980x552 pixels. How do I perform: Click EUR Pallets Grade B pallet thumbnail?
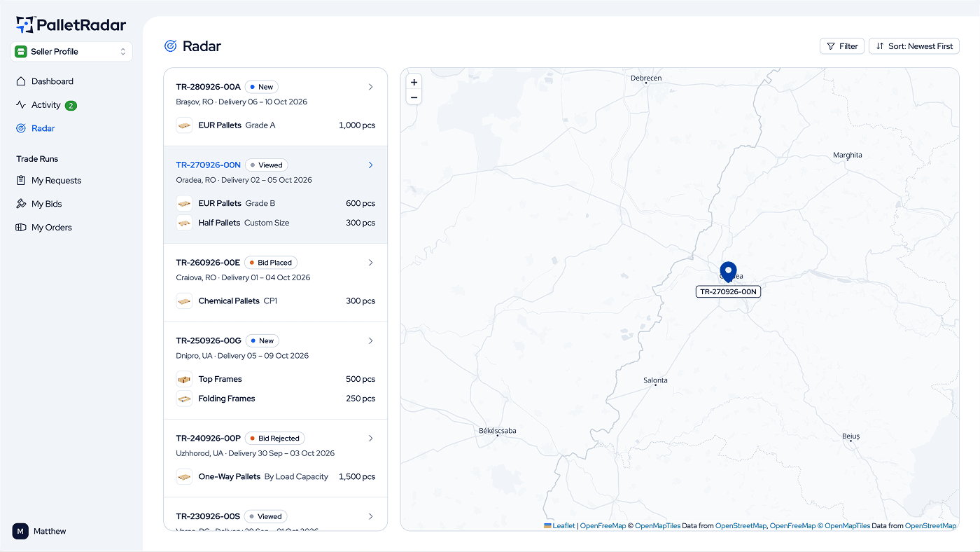coord(184,203)
